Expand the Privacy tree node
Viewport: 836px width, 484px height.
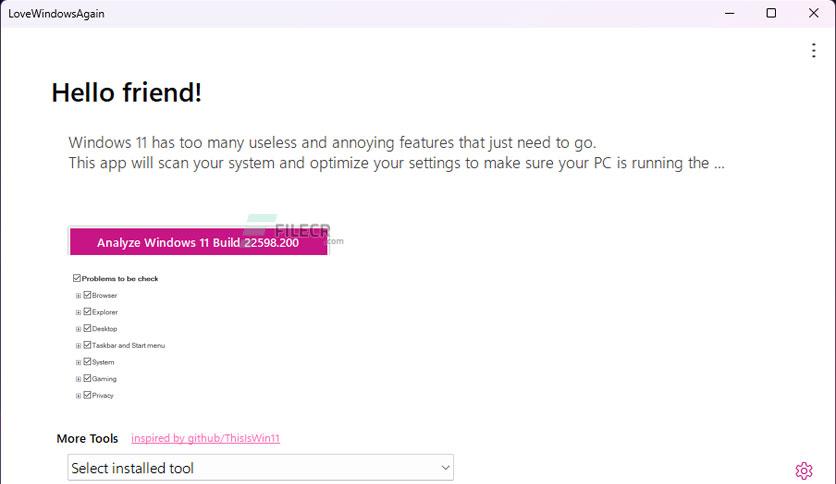[78, 396]
